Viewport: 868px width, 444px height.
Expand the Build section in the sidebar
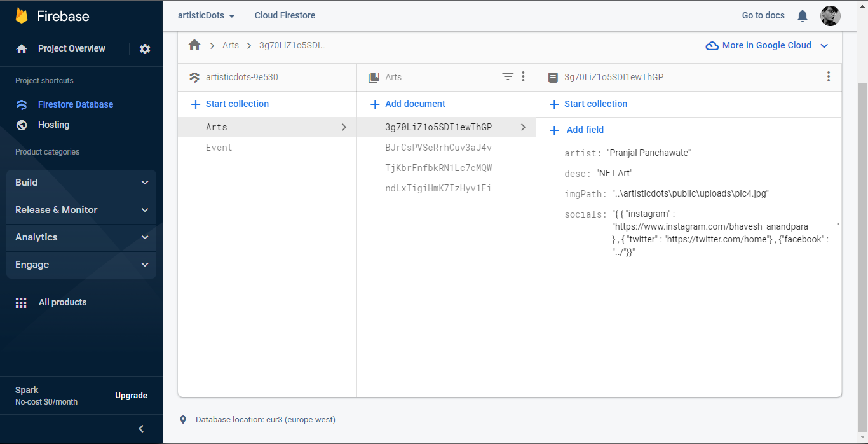(81, 183)
